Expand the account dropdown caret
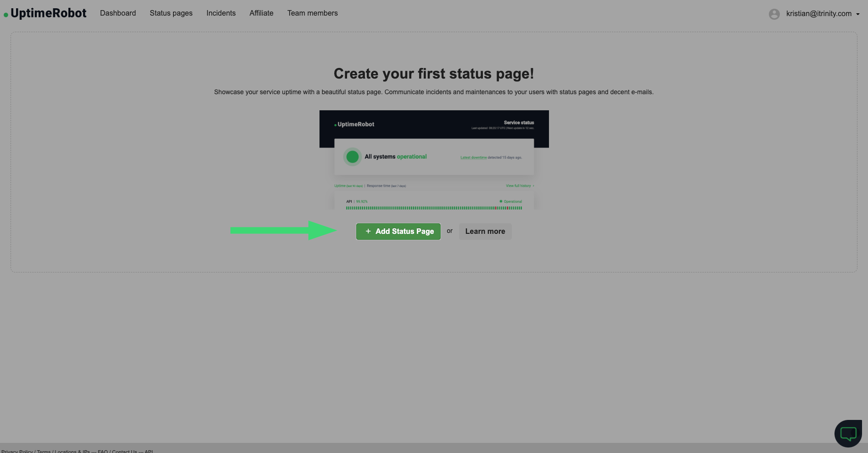This screenshot has height=453, width=868. click(x=857, y=14)
